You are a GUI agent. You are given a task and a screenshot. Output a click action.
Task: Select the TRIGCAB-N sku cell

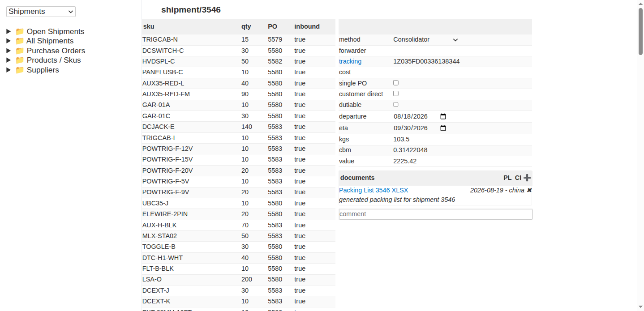pos(160,39)
